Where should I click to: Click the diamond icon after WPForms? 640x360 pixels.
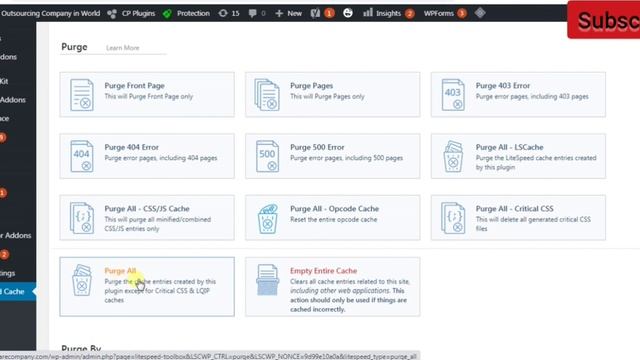point(480,13)
